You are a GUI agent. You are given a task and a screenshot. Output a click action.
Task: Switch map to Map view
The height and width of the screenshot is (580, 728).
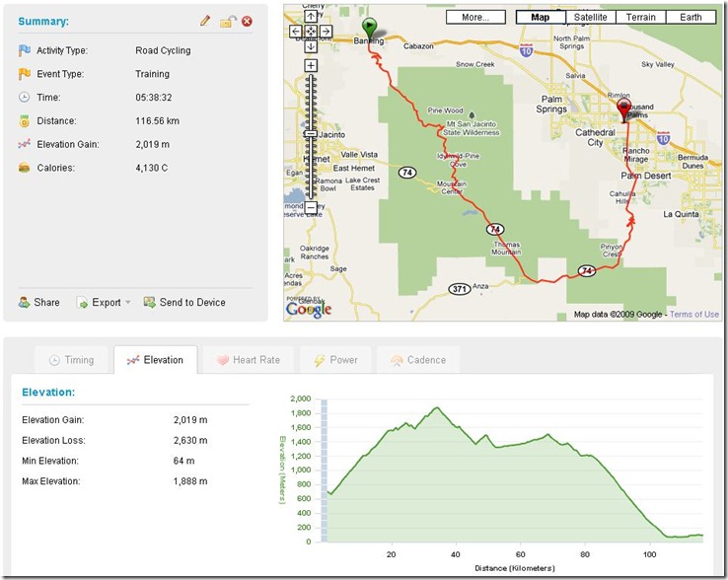[x=541, y=17]
